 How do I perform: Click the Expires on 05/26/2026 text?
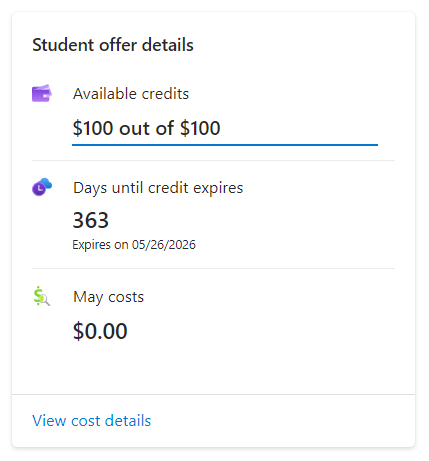point(134,245)
